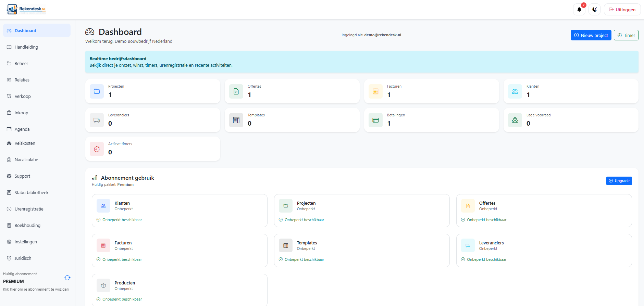The width and height of the screenshot is (644, 306).
Task: Open Beheer in the sidebar
Action: tap(37, 63)
